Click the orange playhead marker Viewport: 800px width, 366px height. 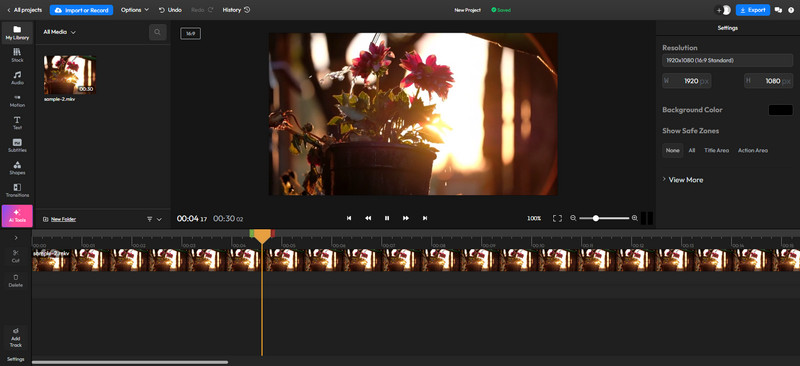[262, 235]
